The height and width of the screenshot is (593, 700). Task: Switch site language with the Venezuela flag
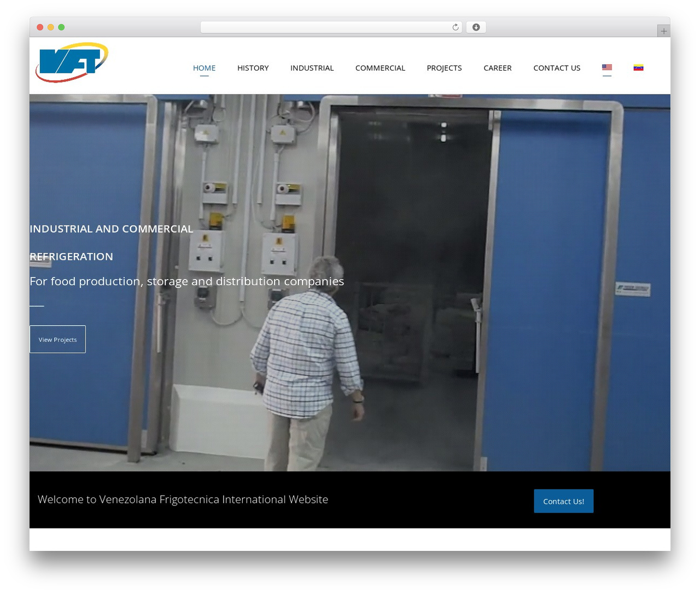click(x=638, y=67)
